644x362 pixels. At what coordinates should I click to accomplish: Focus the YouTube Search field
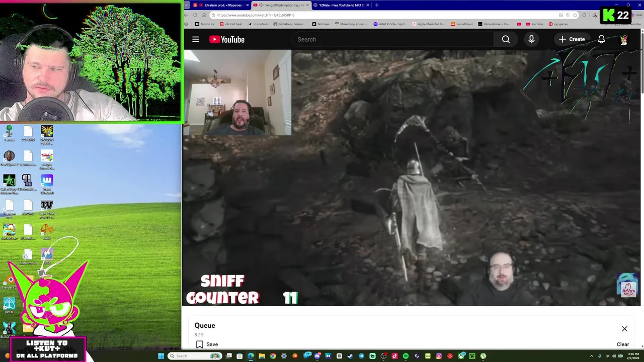click(x=392, y=39)
